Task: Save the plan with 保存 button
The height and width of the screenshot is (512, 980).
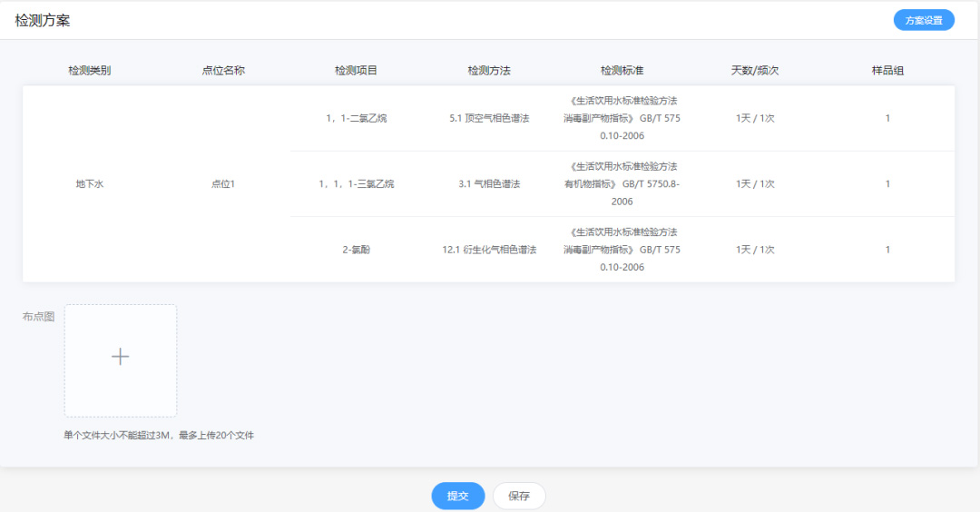Action: point(519,496)
